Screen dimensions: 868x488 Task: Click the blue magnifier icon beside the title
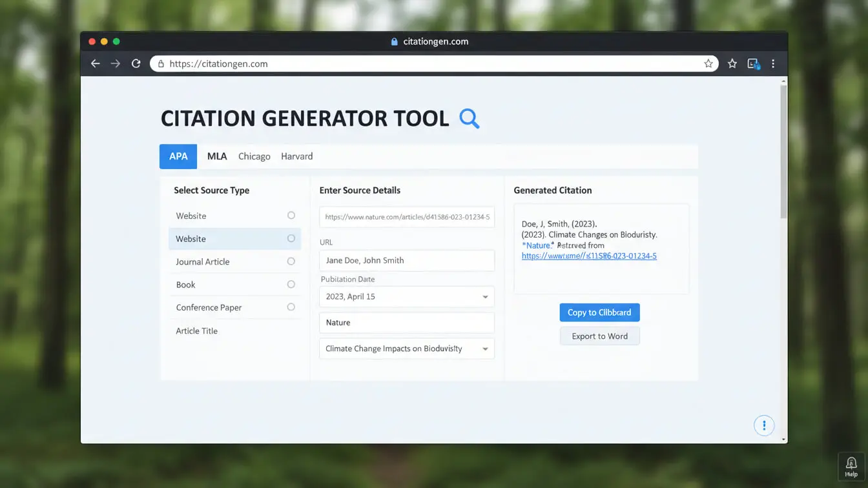(x=470, y=119)
